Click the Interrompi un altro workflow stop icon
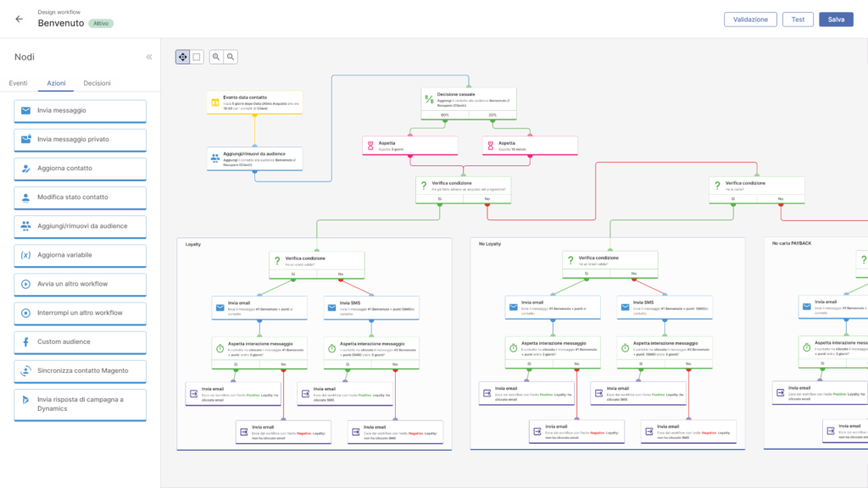Screen dimensions: 868x488 [25, 313]
